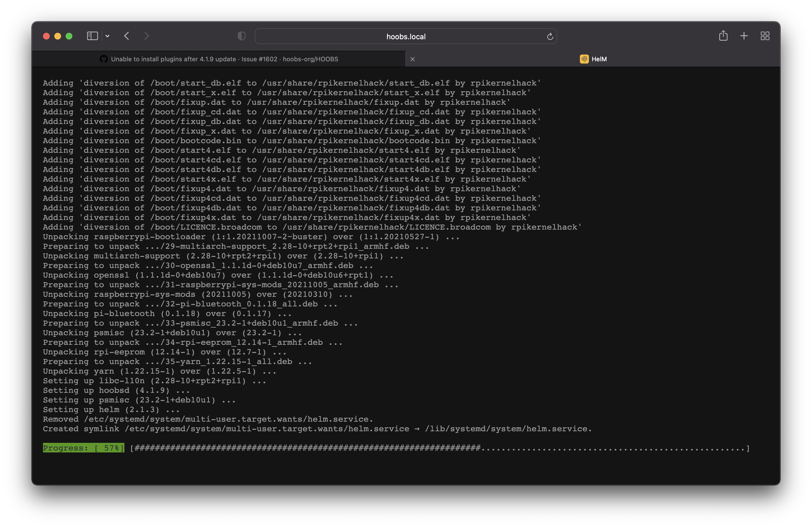The height and width of the screenshot is (527, 812).
Task: Open the Share menu in the toolbar
Action: [x=723, y=36]
